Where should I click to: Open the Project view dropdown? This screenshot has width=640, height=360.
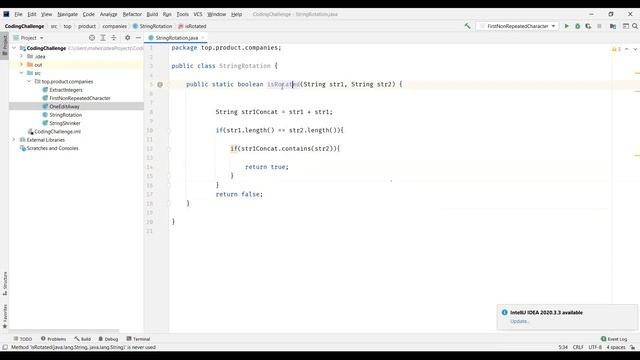point(29,38)
